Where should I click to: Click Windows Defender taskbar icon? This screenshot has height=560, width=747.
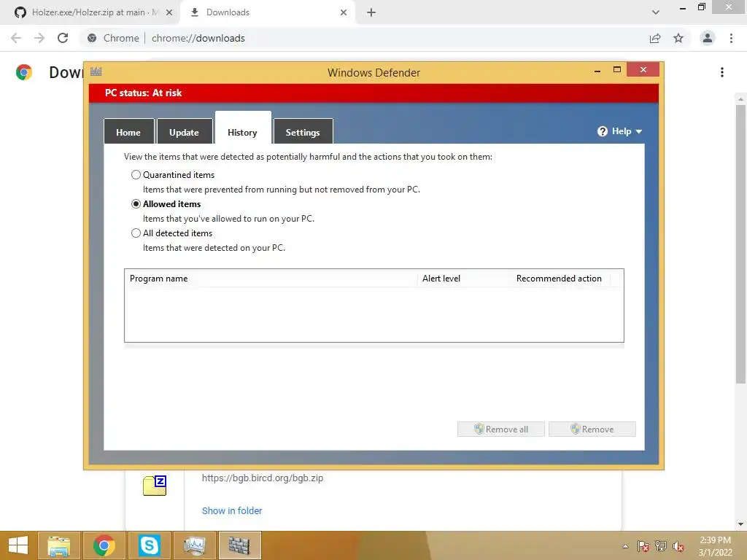pyautogui.click(x=239, y=545)
